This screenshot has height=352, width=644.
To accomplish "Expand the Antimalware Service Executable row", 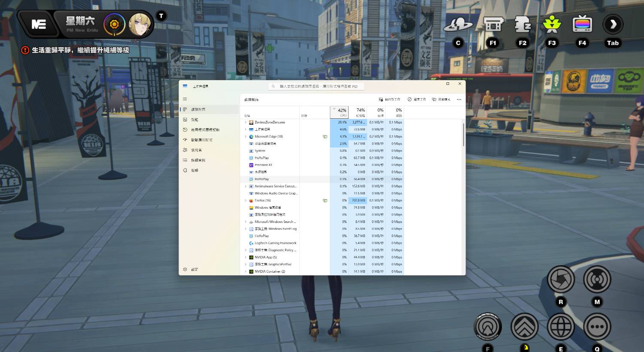I will [x=246, y=186].
